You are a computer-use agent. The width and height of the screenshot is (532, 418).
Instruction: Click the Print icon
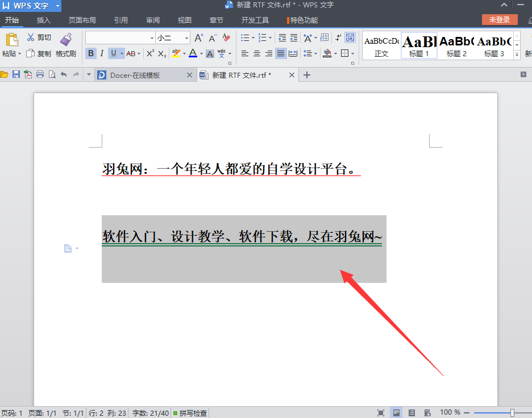(x=40, y=74)
